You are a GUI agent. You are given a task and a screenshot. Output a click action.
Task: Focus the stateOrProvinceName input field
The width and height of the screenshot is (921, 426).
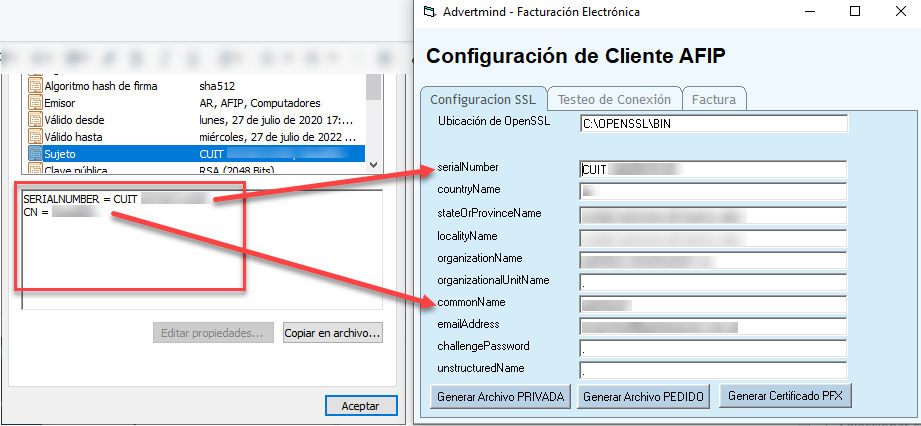click(714, 214)
